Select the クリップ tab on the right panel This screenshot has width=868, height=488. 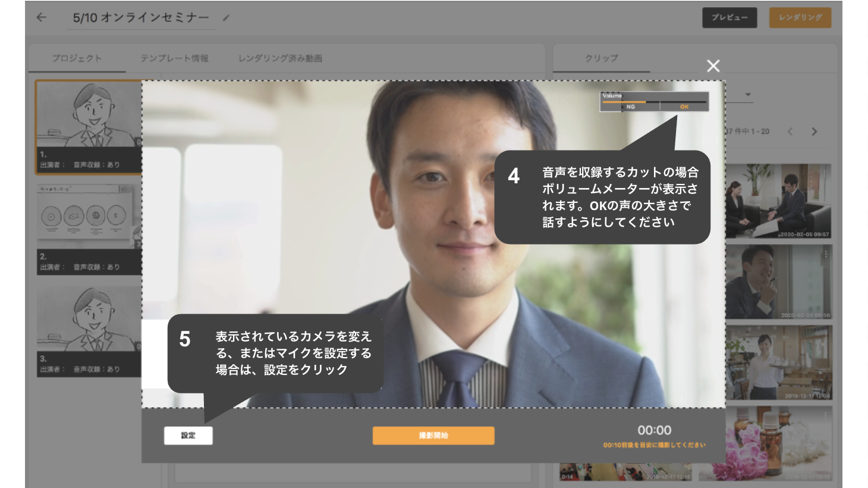click(600, 58)
